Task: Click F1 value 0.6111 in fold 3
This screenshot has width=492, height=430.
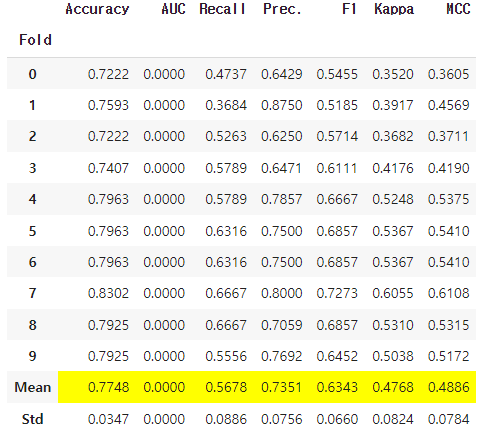Action: tap(337, 168)
